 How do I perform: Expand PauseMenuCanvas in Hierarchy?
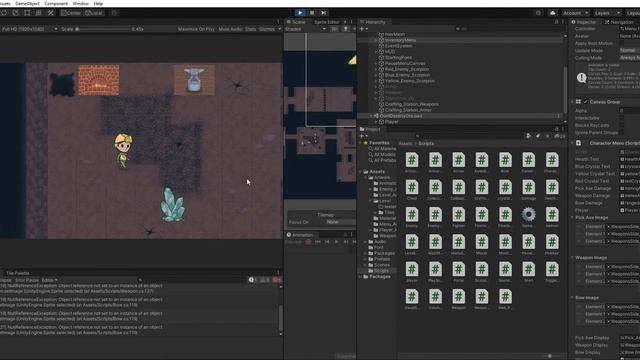(x=376, y=64)
